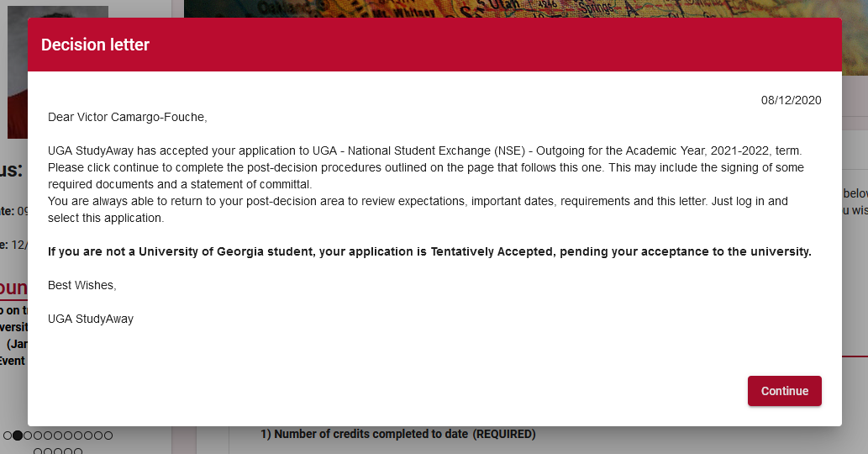Click the profile photo behind the dialog
The image size is (868, 454).
[x=18, y=72]
